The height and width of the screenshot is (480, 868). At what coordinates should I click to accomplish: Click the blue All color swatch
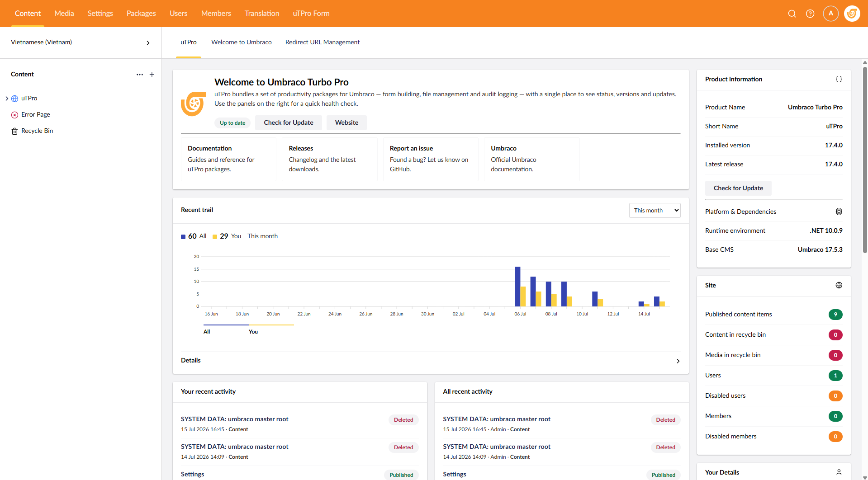click(183, 237)
